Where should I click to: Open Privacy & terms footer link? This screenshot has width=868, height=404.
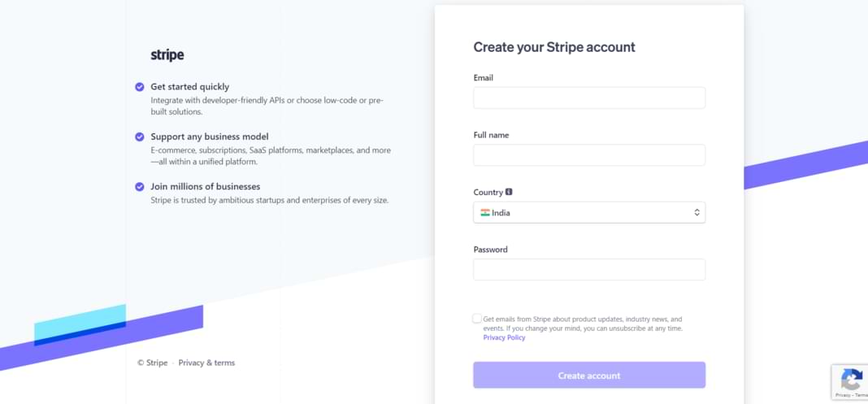[206, 363]
